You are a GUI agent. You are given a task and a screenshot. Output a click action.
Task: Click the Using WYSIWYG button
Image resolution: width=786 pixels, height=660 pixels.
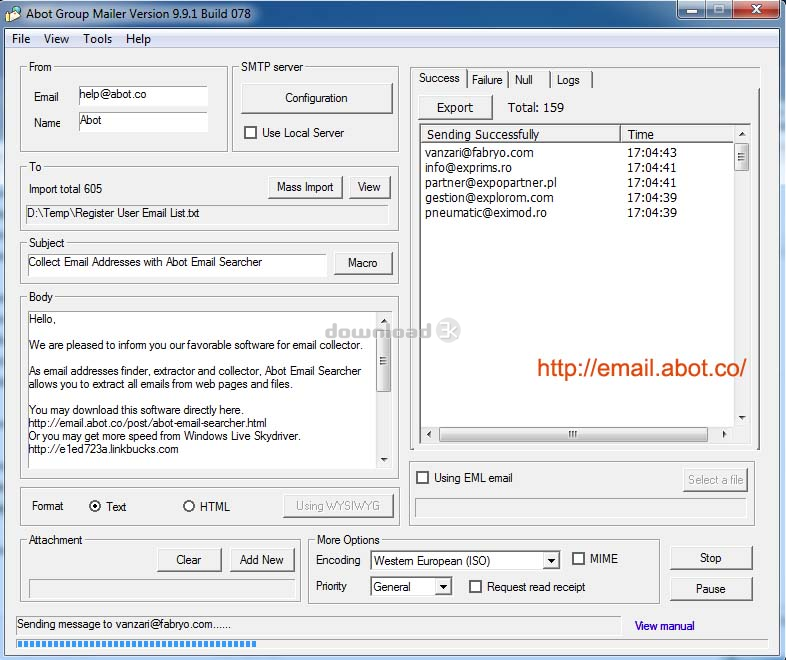click(x=338, y=506)
